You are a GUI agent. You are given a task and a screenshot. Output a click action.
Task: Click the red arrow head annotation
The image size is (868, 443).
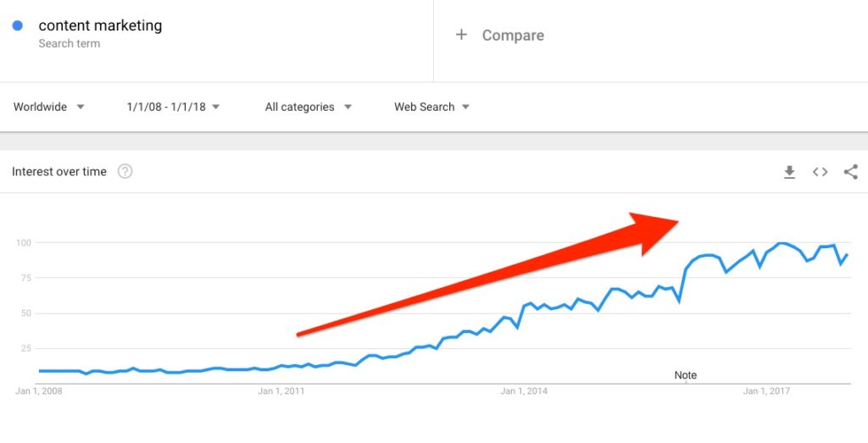pyautogui.click(x=654, y=232)
